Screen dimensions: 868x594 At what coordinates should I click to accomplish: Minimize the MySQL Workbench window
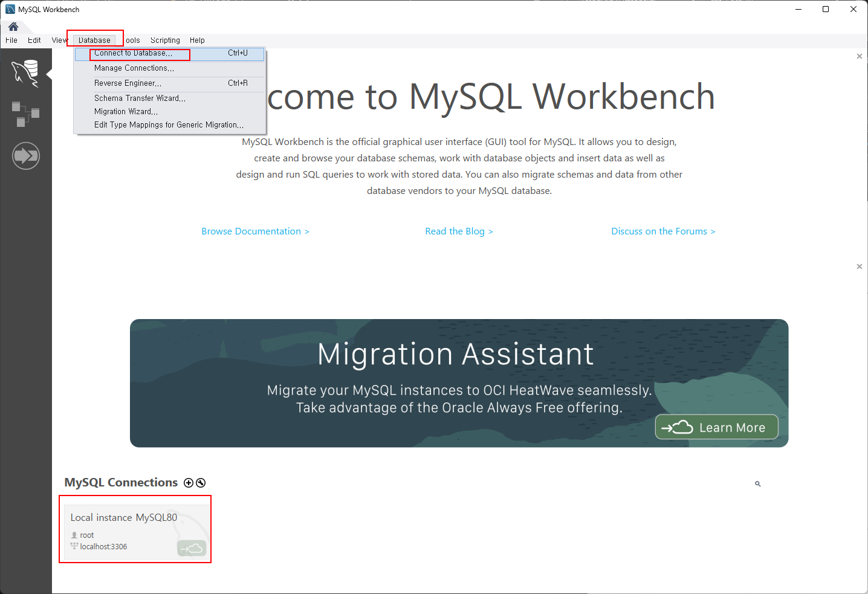tap(798, 9)
